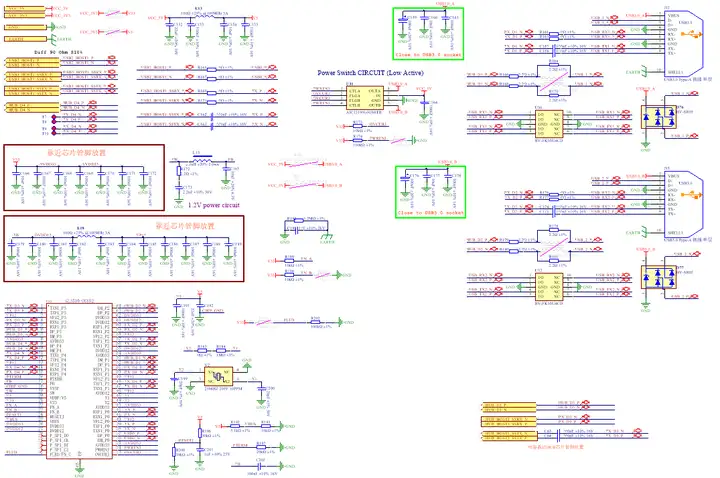Viewport: 720px width, 478px height.
Task: Click lower green 'Close to USB3.0 socket' note
Action: [x=431, y=213]
